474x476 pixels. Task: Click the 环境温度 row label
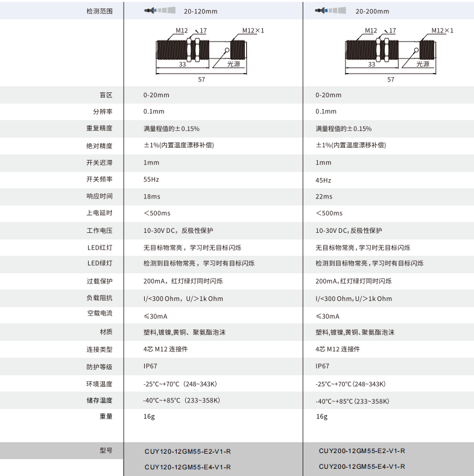(100, 384)
